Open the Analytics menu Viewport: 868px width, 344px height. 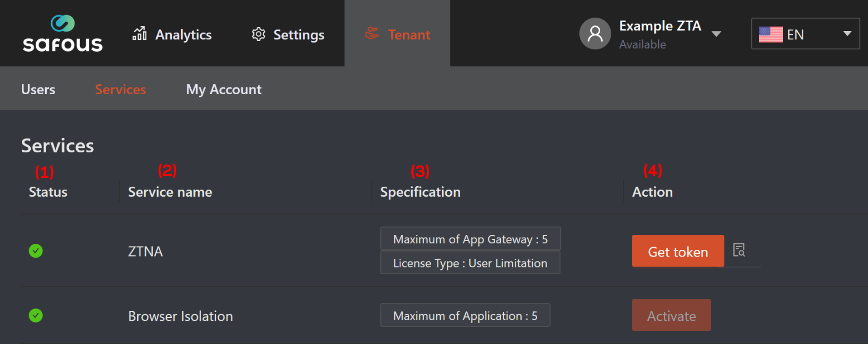[183, 34]
